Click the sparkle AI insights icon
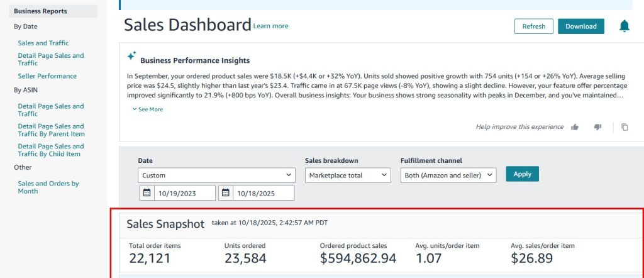The image size is (644, 278). [131, 56]
